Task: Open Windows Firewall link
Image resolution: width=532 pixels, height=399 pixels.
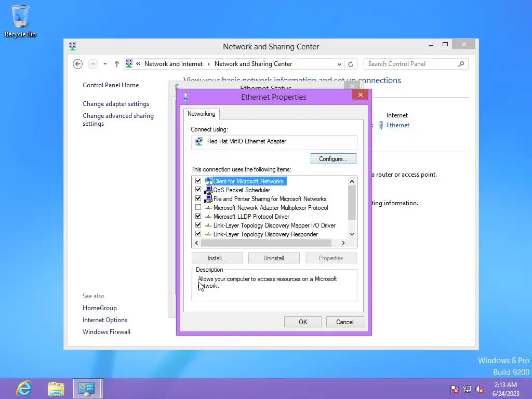Action: 106,332
